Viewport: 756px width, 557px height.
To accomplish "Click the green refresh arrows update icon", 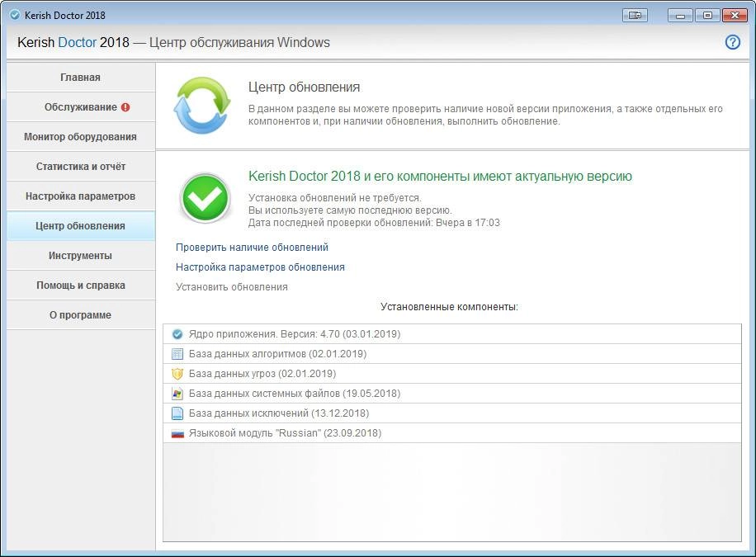I will (x=202, y=105).
